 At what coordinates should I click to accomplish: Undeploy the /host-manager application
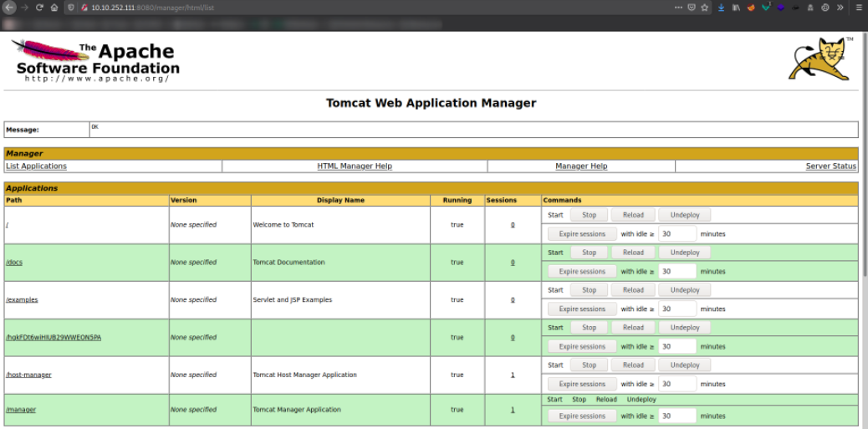[x=685, y=365]
